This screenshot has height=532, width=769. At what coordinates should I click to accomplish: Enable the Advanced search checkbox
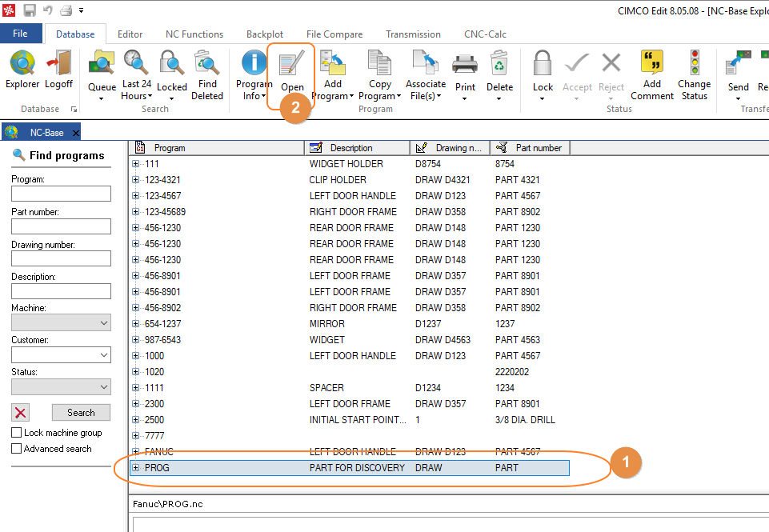coord(16,448)
